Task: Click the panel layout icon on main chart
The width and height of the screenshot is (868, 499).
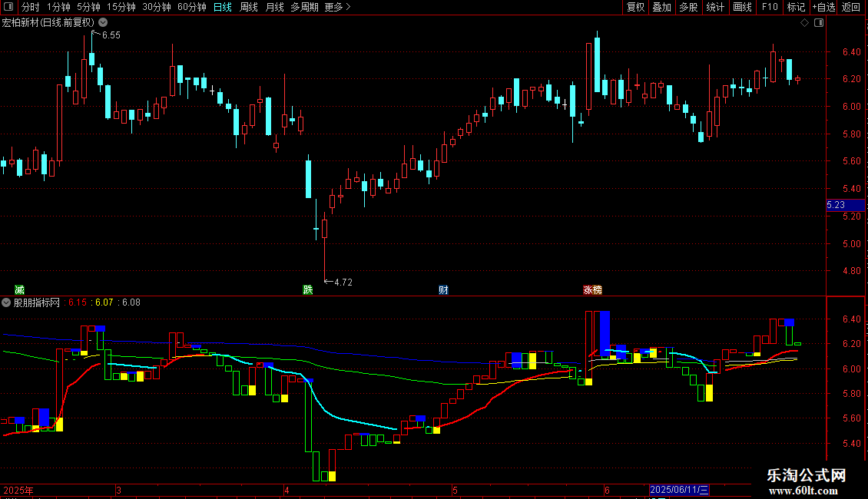Action: coord(819,23)
